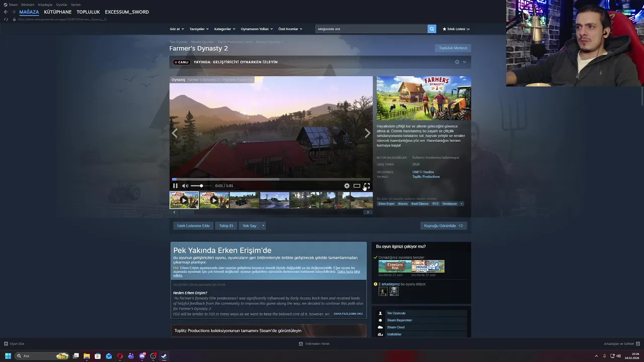
Task: Nudge thumbnail strip left arrow
Action: click(x=174, y=212)
